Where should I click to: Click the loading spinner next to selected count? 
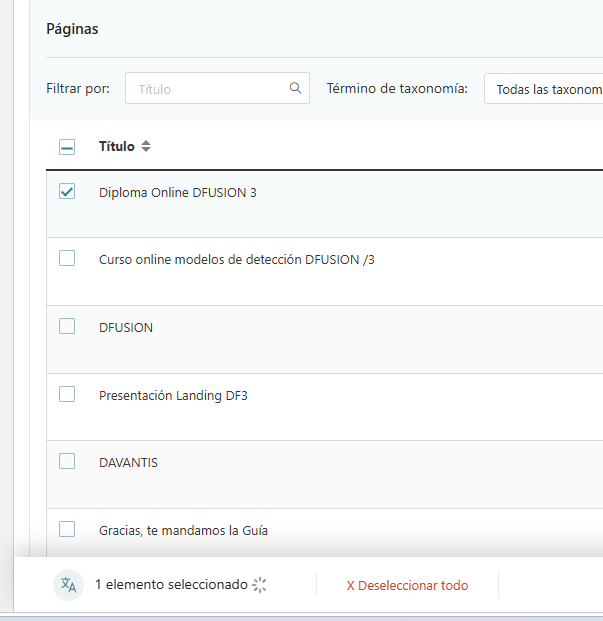tap(260, 585)
